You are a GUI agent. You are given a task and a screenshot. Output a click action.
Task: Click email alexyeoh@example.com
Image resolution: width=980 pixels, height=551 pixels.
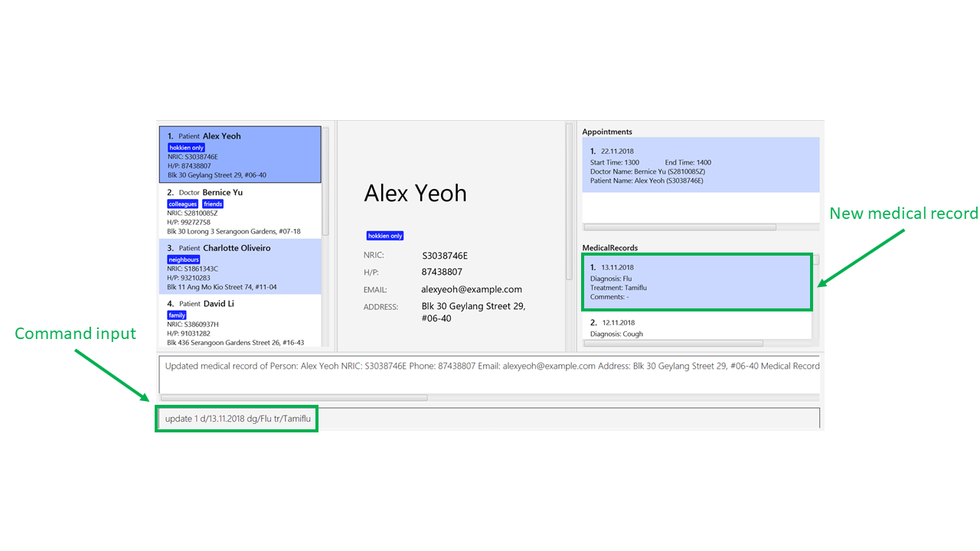pyautogui.click(x=472, y=289)
